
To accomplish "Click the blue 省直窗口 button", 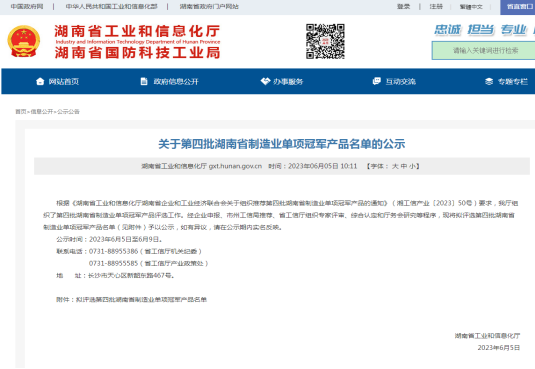I will [x=518, y=7].
